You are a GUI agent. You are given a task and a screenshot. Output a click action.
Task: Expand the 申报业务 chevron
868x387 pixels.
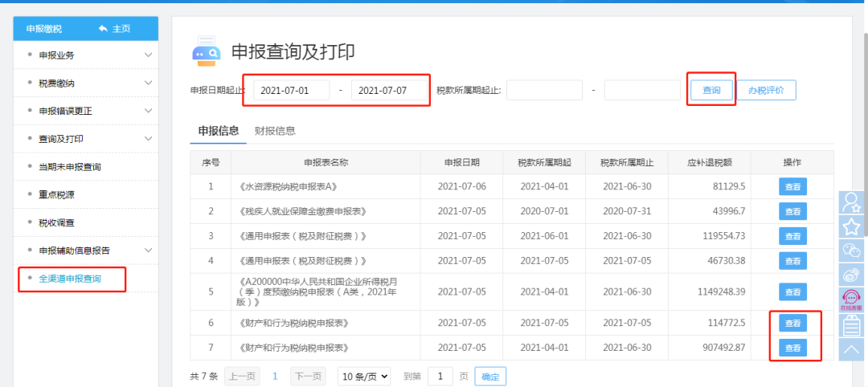(148, 55)
